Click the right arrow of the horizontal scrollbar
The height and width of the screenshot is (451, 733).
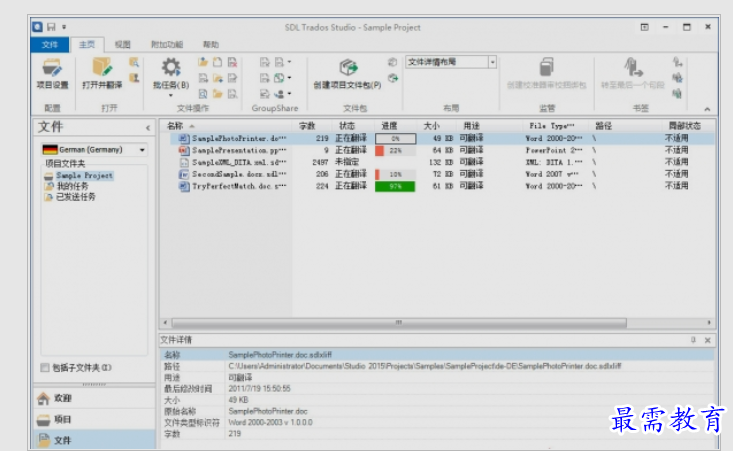(x=709, y=322)
